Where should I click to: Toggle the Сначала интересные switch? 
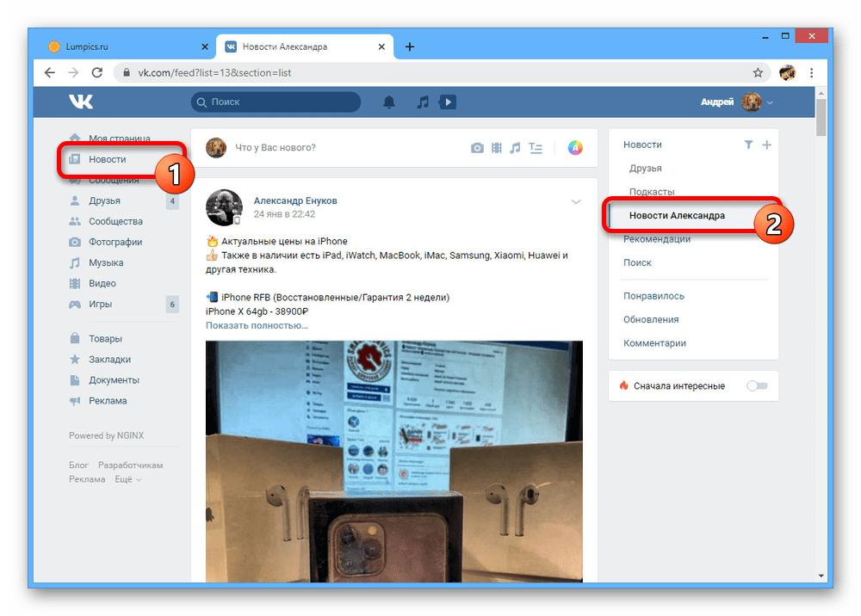[757, 386]
